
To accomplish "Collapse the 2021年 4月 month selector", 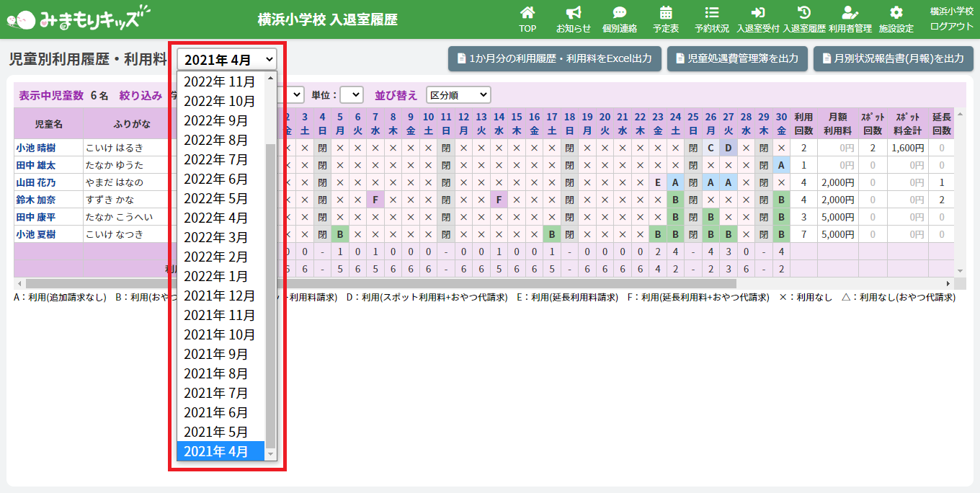I will pos(227,59).
